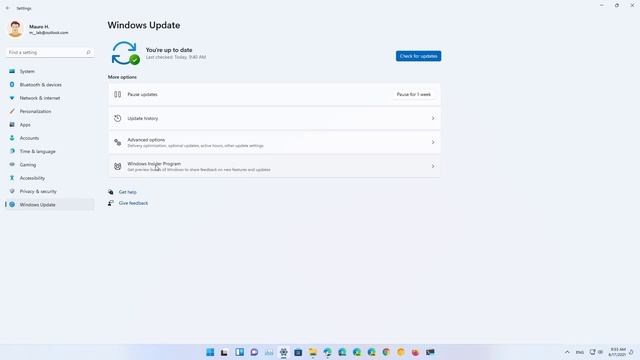Show hidden system tray icons
Image resolution: width=640 pixels, height=360 pixels.
pyautogui.click(x=567, y=352)
